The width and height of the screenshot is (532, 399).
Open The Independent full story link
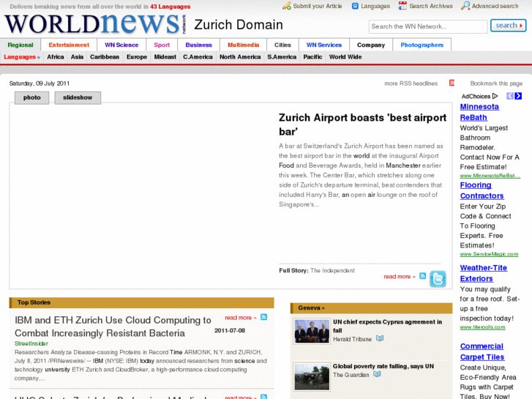click(x=332, y=271)
